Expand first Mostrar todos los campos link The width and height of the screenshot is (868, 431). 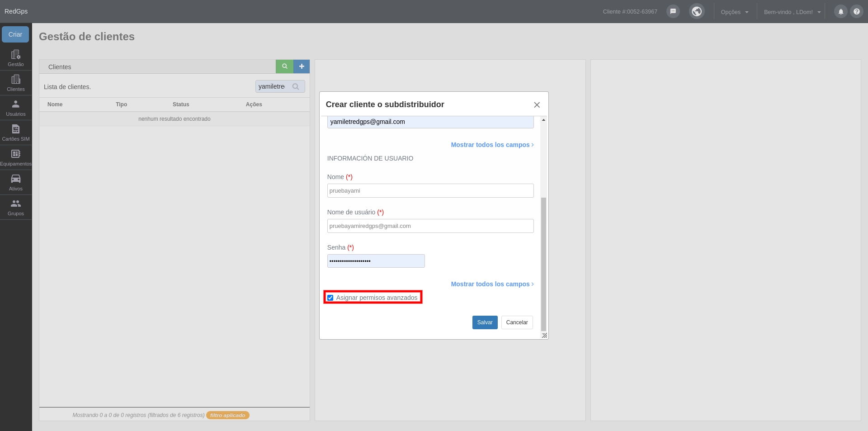pos(492,145)
